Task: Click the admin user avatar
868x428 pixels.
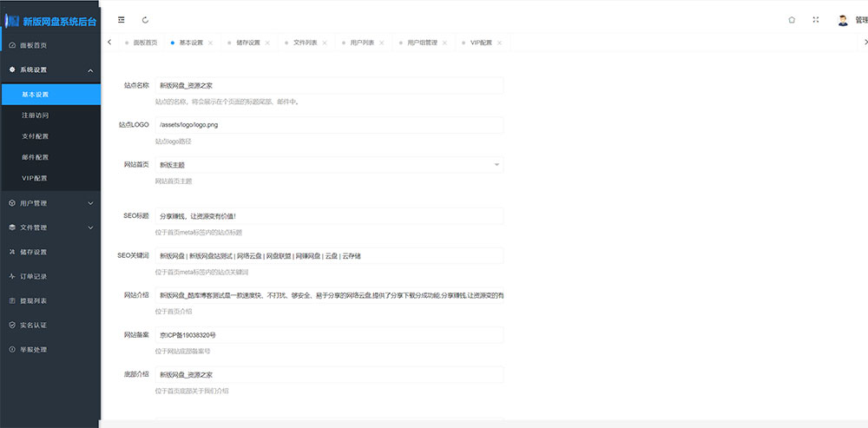Action: (843, 19)
